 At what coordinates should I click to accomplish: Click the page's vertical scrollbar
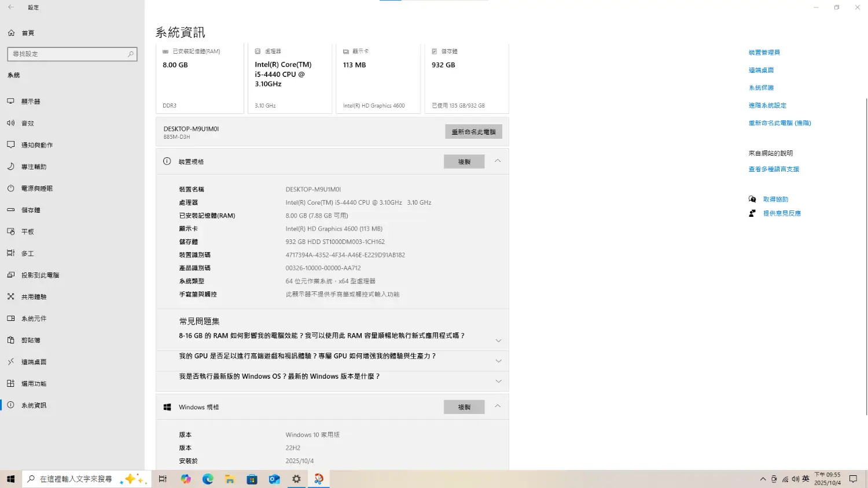pos(866,254)
